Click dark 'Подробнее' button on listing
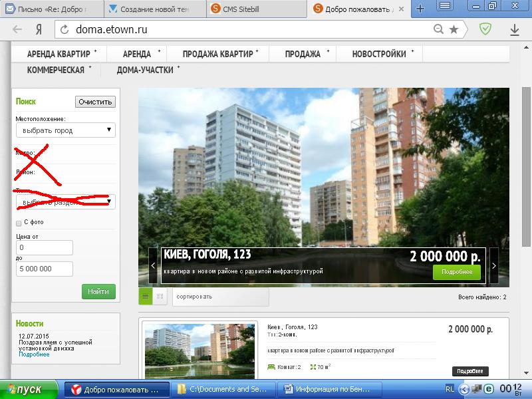 [470, 371]
